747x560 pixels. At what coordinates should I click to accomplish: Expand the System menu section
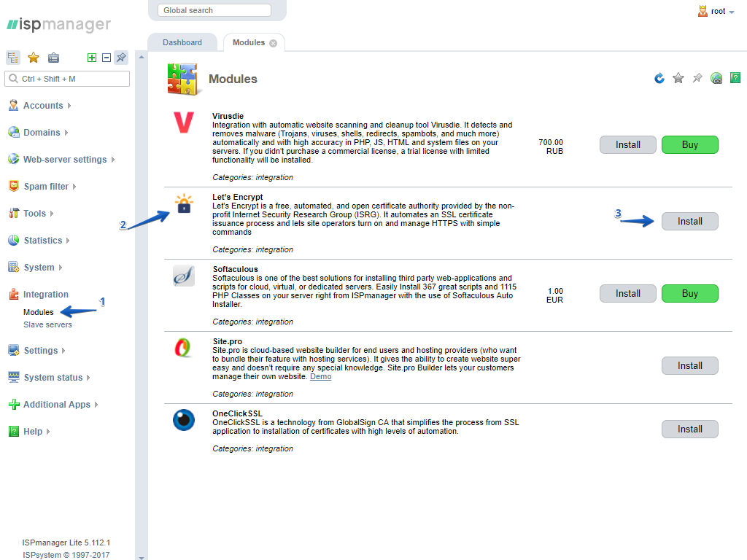(x=61, y=268)
